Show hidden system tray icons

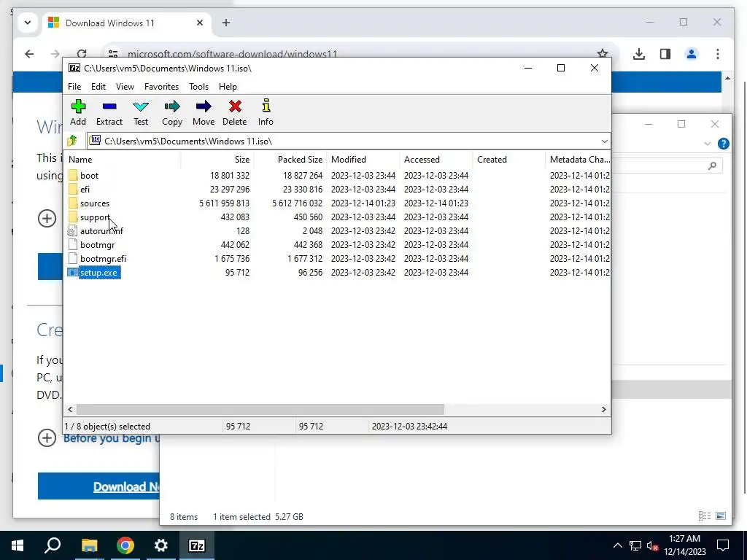pyautogui.click(x=617, y=545)
